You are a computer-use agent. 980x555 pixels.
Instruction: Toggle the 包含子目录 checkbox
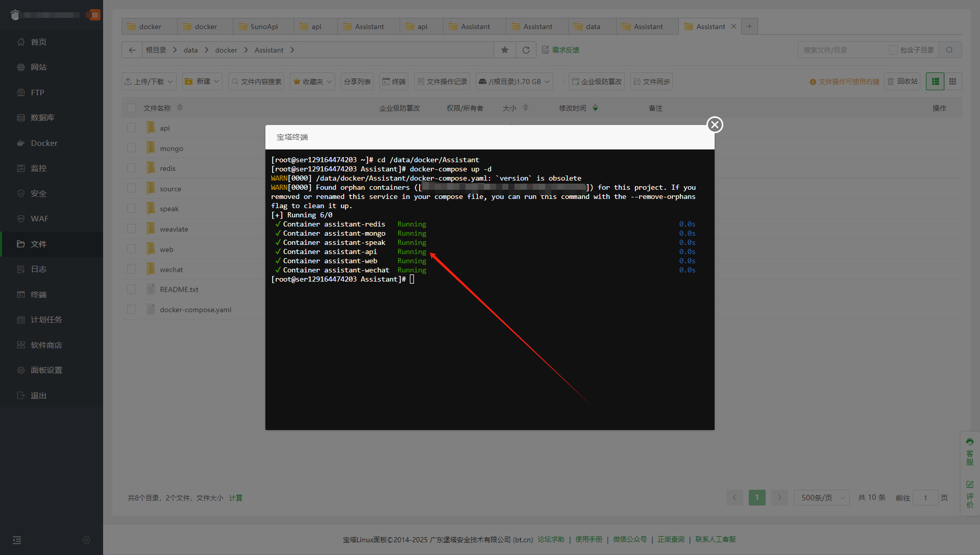[x=893, y=50]
